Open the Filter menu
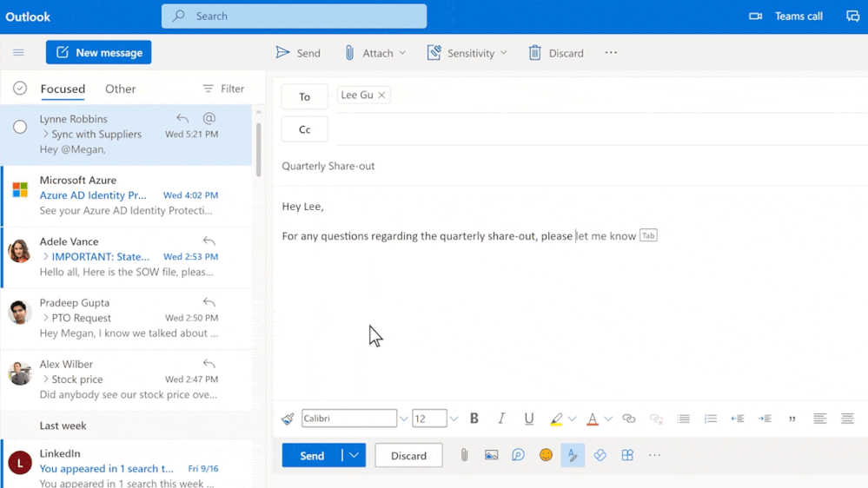 point(223,89)
